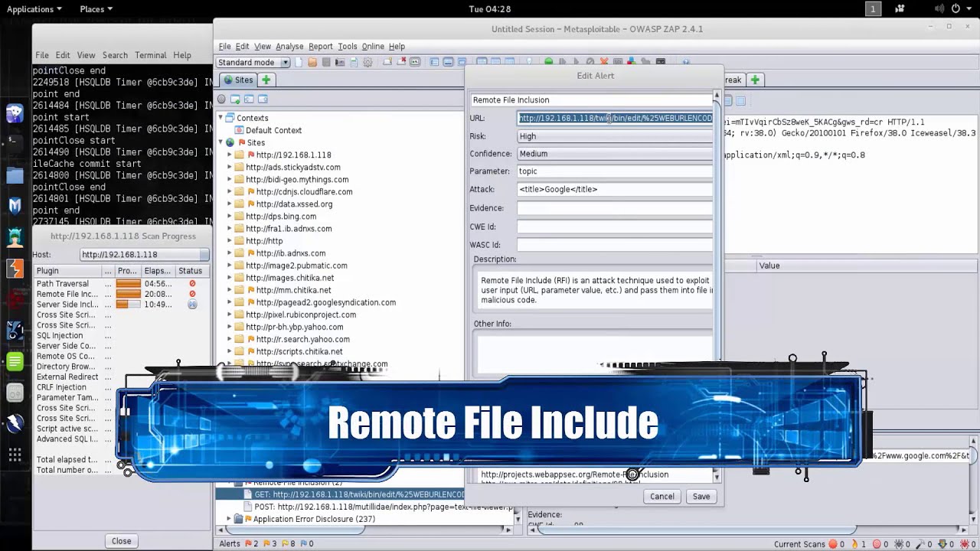The image size is (980, 551).
Task: Open the Confidence Medium dropdown
Action: point(616,154)
